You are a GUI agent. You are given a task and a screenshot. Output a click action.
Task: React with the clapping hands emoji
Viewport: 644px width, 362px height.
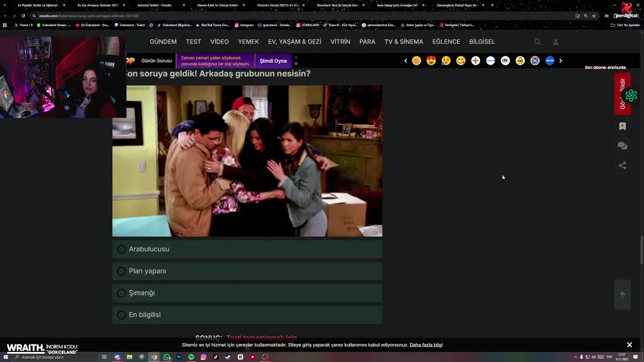tap(417, 61)
